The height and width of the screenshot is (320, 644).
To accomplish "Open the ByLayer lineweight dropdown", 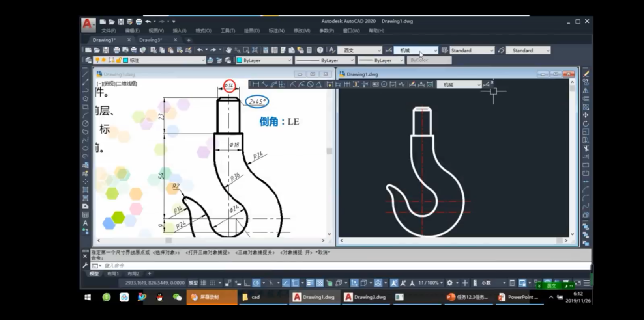I will click(381, 60).
